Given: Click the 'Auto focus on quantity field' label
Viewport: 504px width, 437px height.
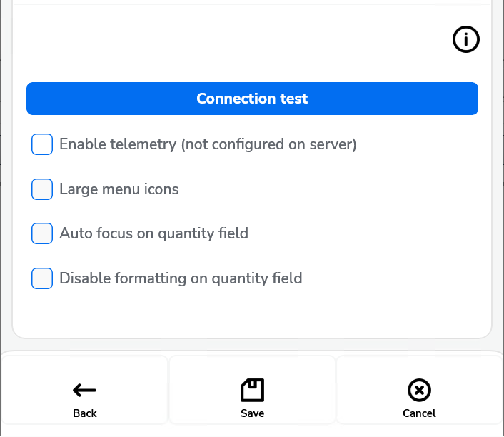Looking at the screenshot, I should pyautogui.click(x=153, y=233).
